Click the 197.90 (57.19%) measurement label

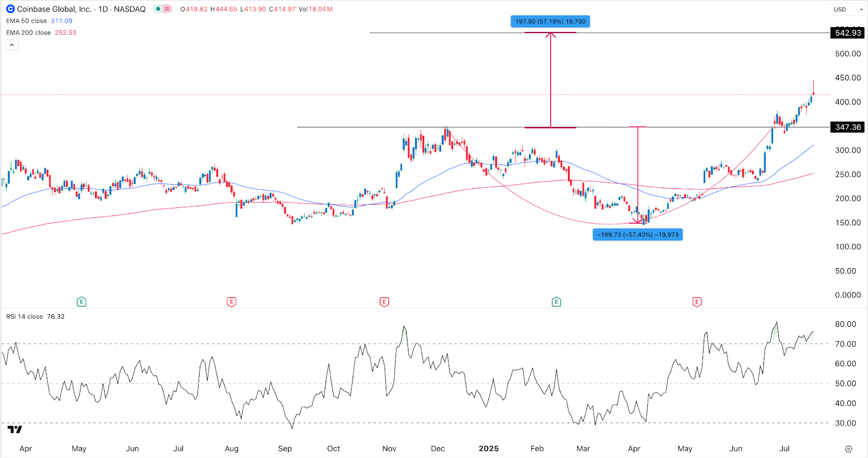coord(550,22)
